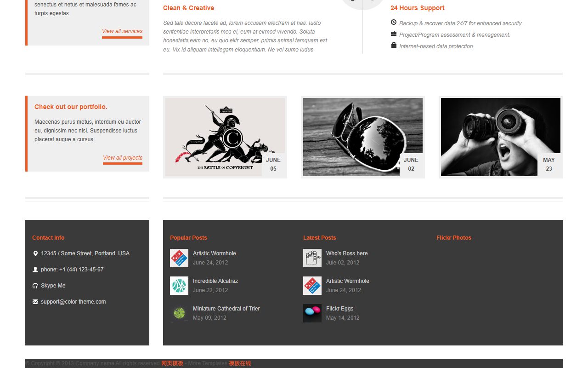Open the Incredible Alcatraz post title

pos(215,281)
